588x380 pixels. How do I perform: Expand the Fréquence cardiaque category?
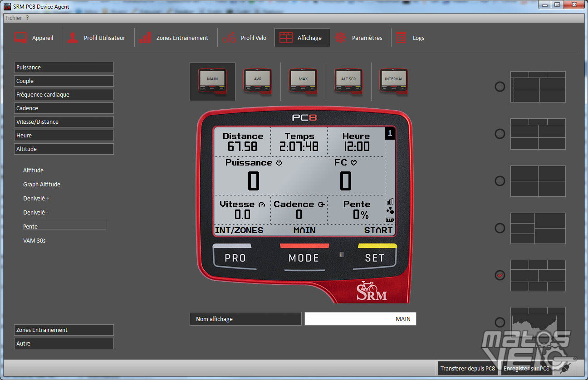point(64,94)
